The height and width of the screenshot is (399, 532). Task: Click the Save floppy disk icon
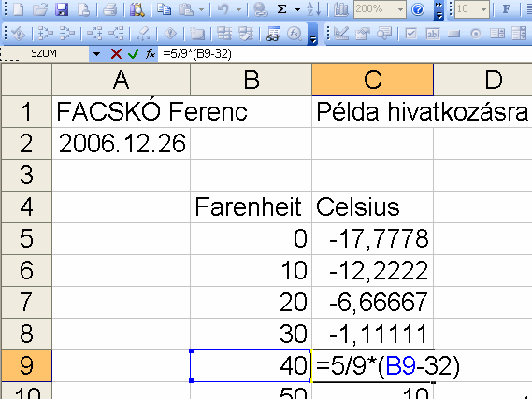[62, 9]
